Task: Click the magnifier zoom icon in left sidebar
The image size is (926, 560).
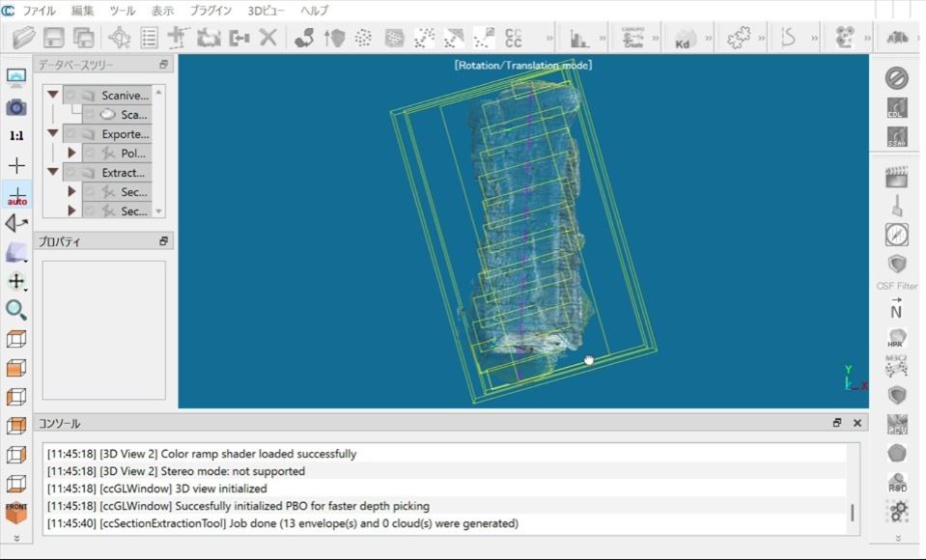Action: pyautogui.click(x=16, y=310)
